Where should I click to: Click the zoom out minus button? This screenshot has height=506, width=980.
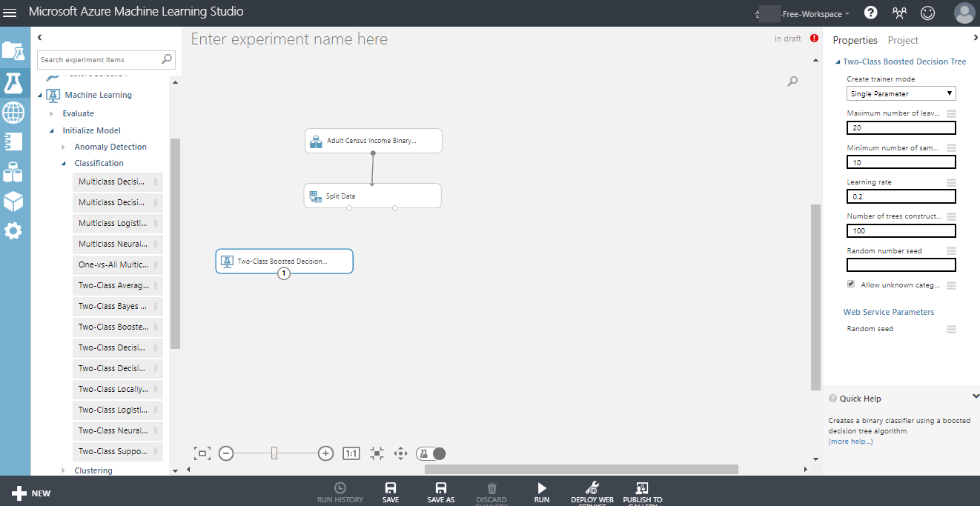226,453
